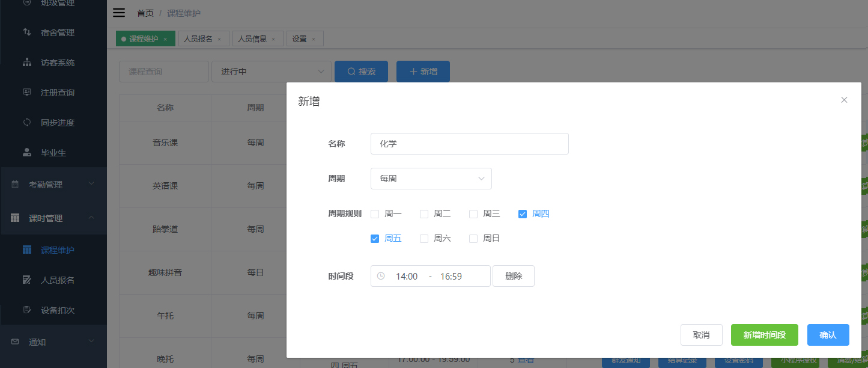Click the 同步进度 sync icon

click(26, 122)
